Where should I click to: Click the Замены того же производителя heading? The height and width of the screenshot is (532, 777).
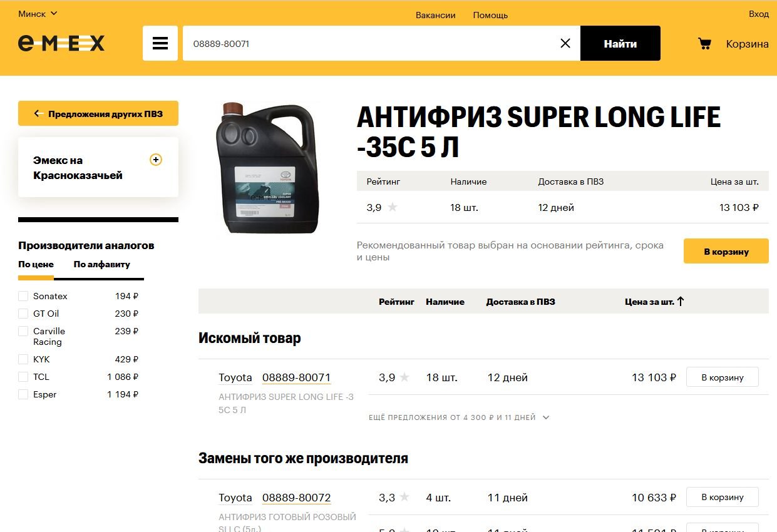(x=303, y=458)
